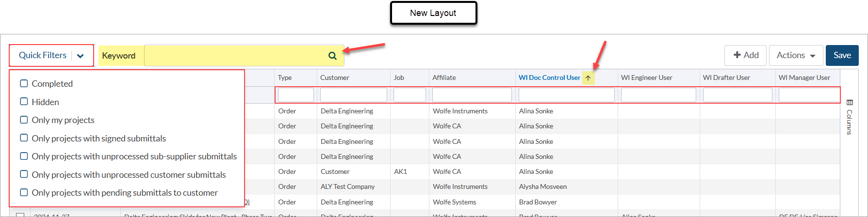This screenshot has height=217, width=868.
Task: Open the Actions dropdown menu
Action: (x=796, y=55)
